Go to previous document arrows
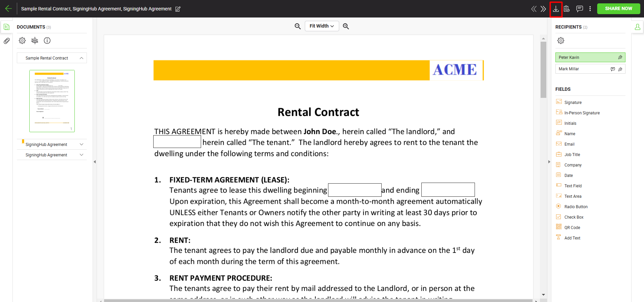This screenshot has width=644, height=302. pyautogui.click(x=534, y=9)
